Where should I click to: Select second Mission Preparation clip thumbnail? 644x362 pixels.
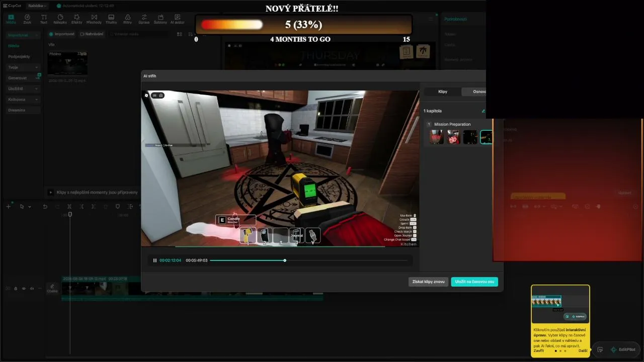point(454,137)
